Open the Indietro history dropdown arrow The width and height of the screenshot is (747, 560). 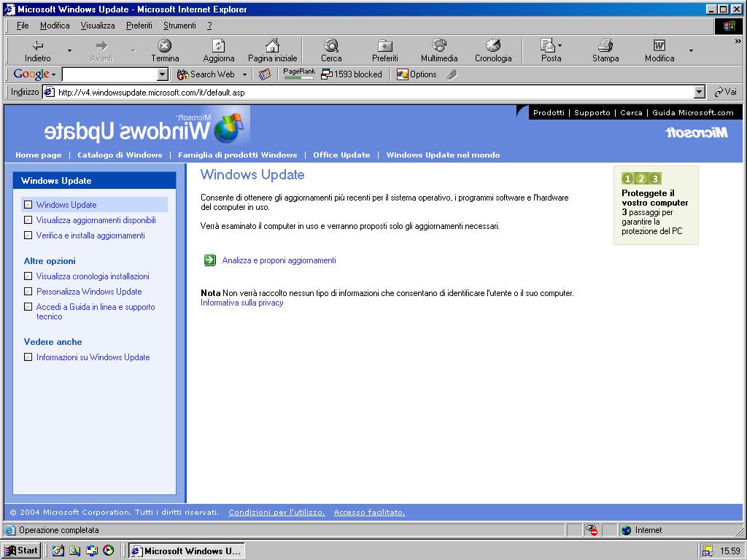[69, 50]
